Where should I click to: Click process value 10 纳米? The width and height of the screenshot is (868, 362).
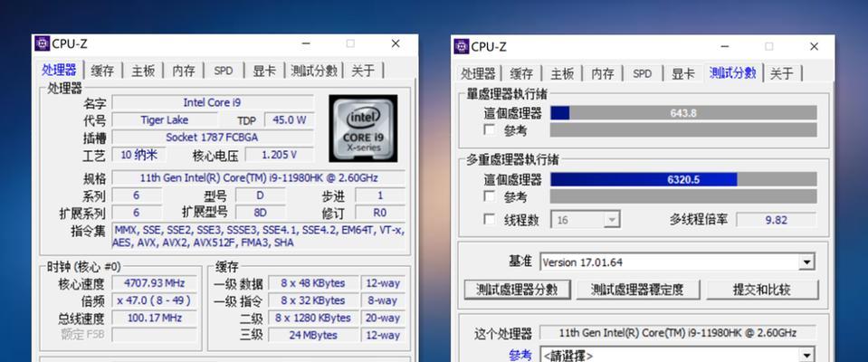click(138, 155)
